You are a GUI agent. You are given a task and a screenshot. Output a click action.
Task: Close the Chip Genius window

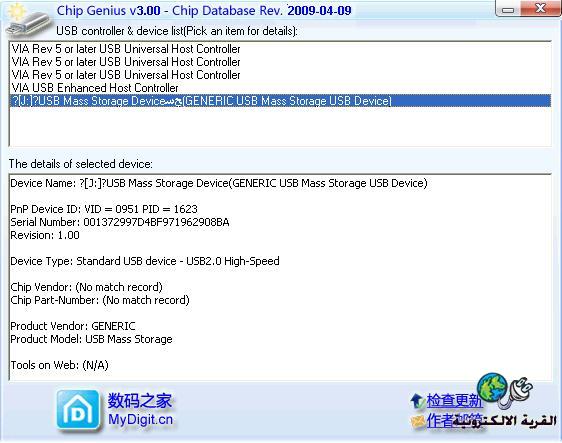click(540, 8)
